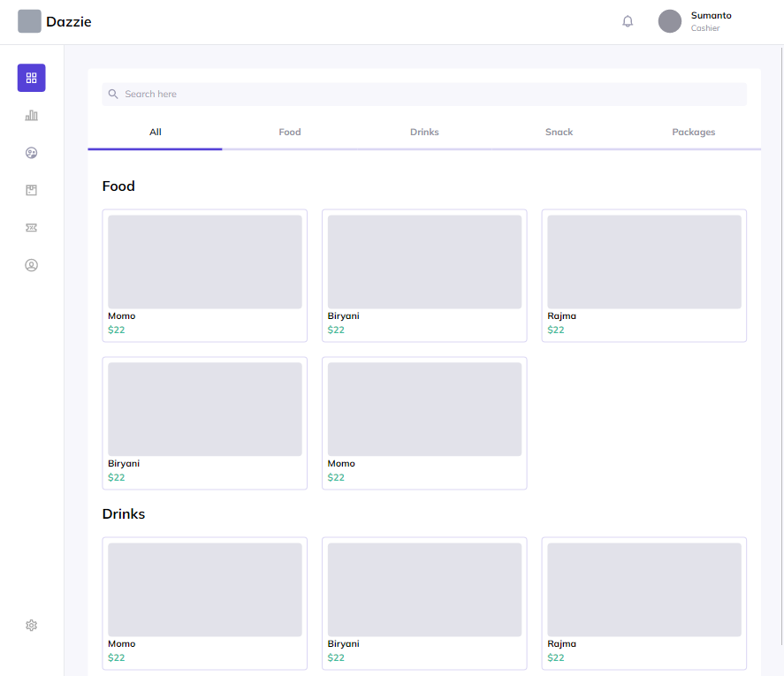
Task: Select first-row Biryani image in Food section
Action: 424,262
